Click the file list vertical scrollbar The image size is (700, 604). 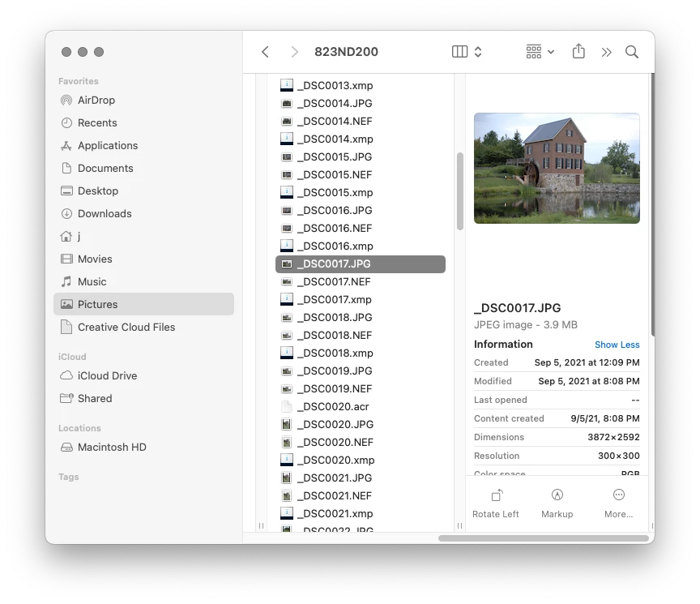click(460, 191)
